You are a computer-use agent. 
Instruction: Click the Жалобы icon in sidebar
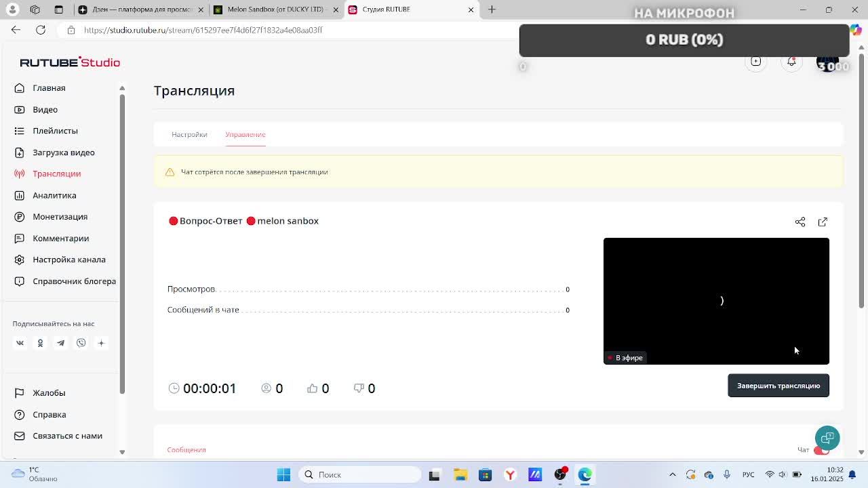pos(20,393)
